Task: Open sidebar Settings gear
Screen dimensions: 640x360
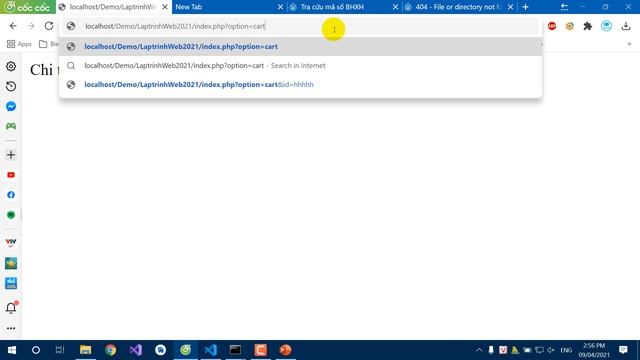Action: tap(11, 66)
